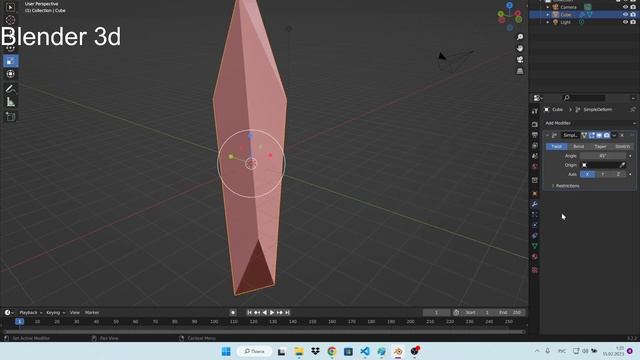The width and height of the screenshot is (640, 360).
Task: Click the zoom magnifier icon in viewport
Action: point(520,37)
